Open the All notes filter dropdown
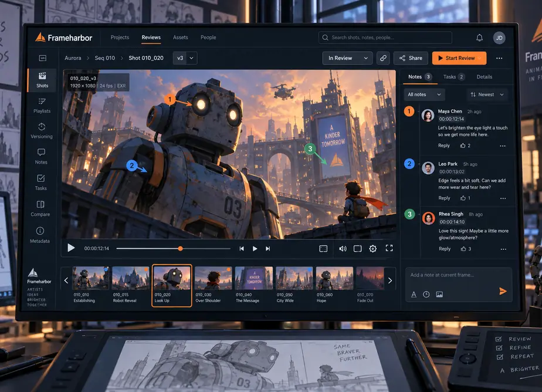The width and height of the screenshot is (542, 392). click(x=424, y=94)
